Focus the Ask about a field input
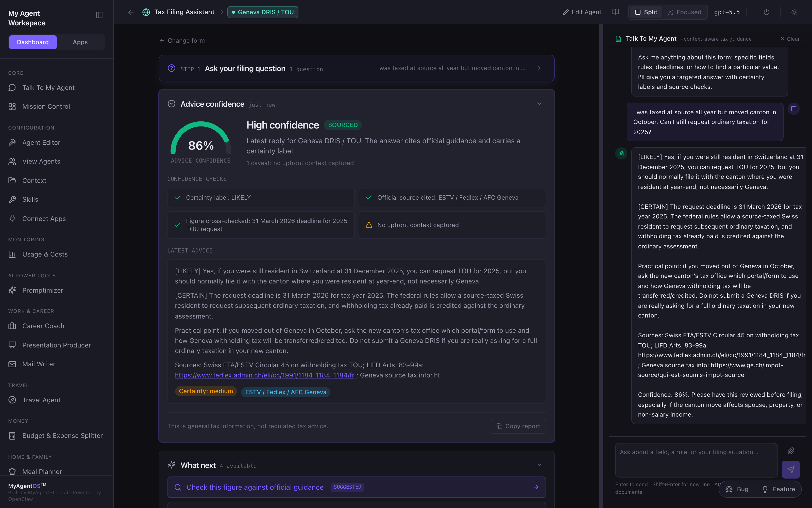The width and height of the screenshot is (812, 508). click(696, 460)
